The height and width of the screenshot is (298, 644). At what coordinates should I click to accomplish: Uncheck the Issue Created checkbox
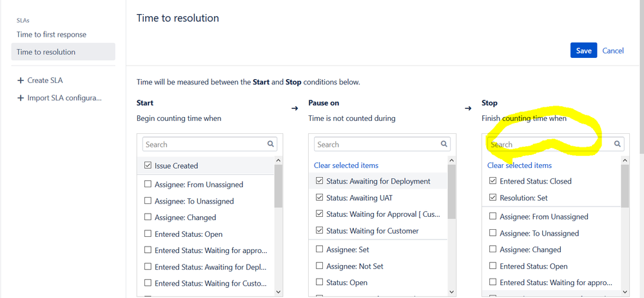[x=148, y=165]
